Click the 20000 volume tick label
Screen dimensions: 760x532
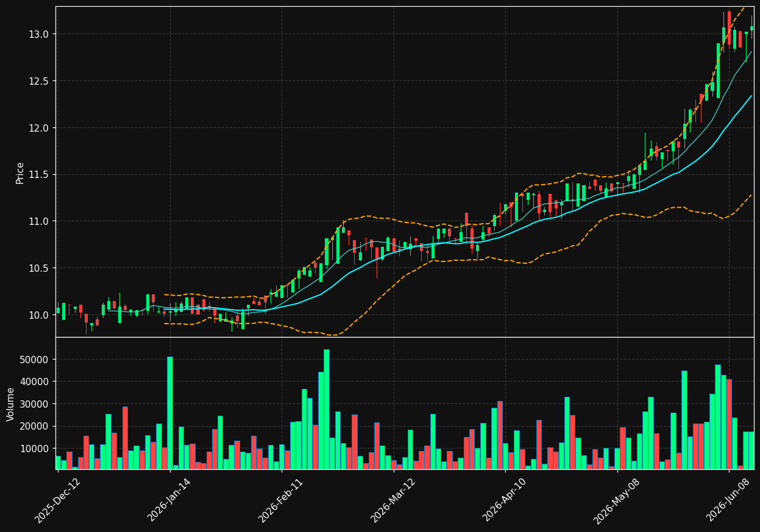[x=35, y=426]
